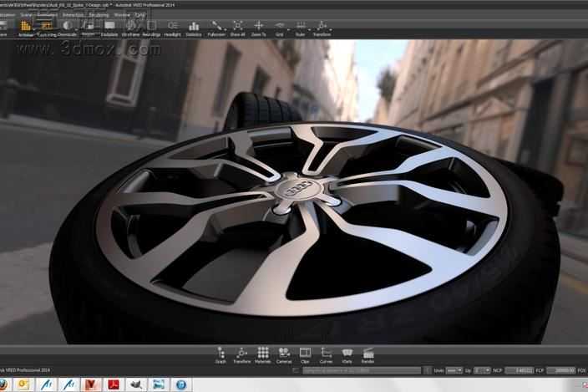
Task: Open the Help menu
Action: pyautogui.click(x=139, y=15)
